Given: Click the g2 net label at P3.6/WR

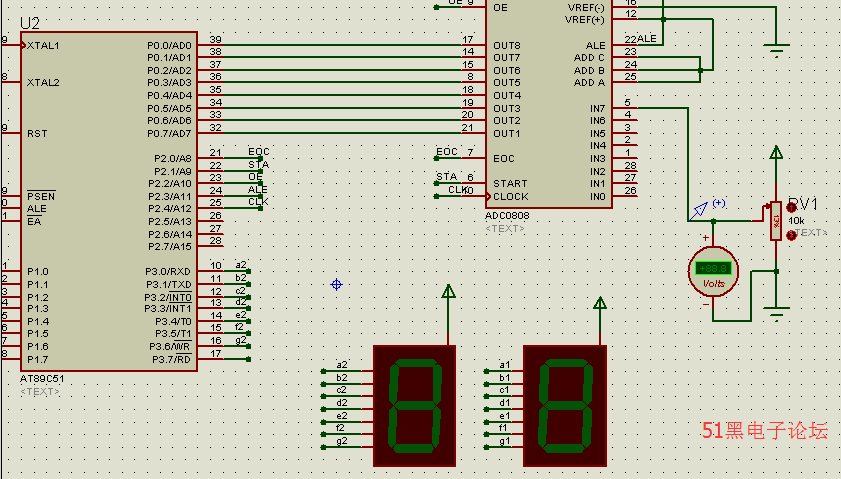Looking at the screenshot, I should tap(240, 340).
